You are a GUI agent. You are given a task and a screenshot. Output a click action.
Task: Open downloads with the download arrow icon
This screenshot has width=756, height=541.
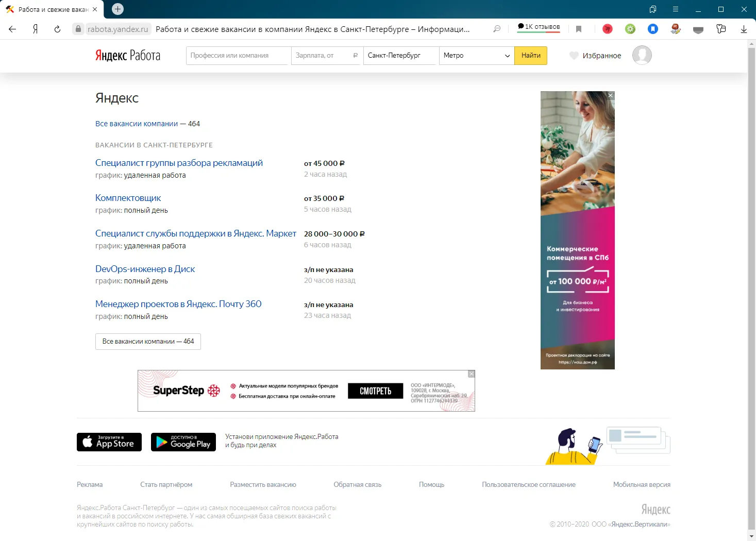coord(744,29)
